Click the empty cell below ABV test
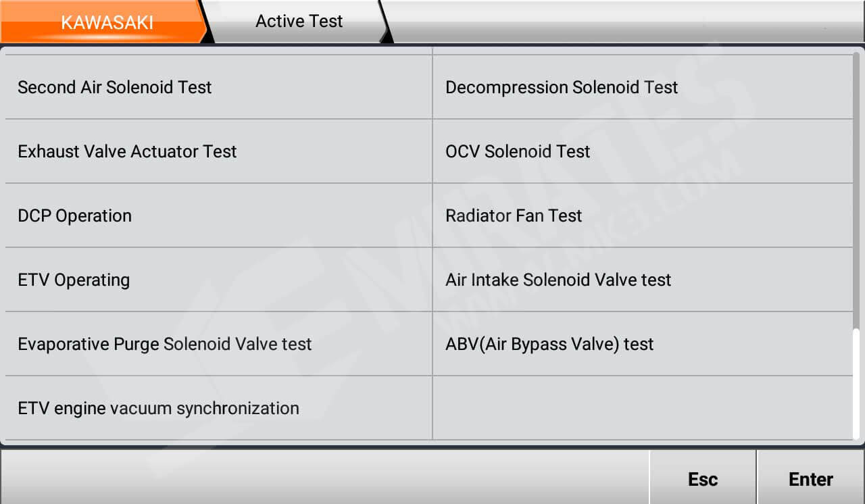Viewport: 865px width, 504px height. [x=642, y=408]
